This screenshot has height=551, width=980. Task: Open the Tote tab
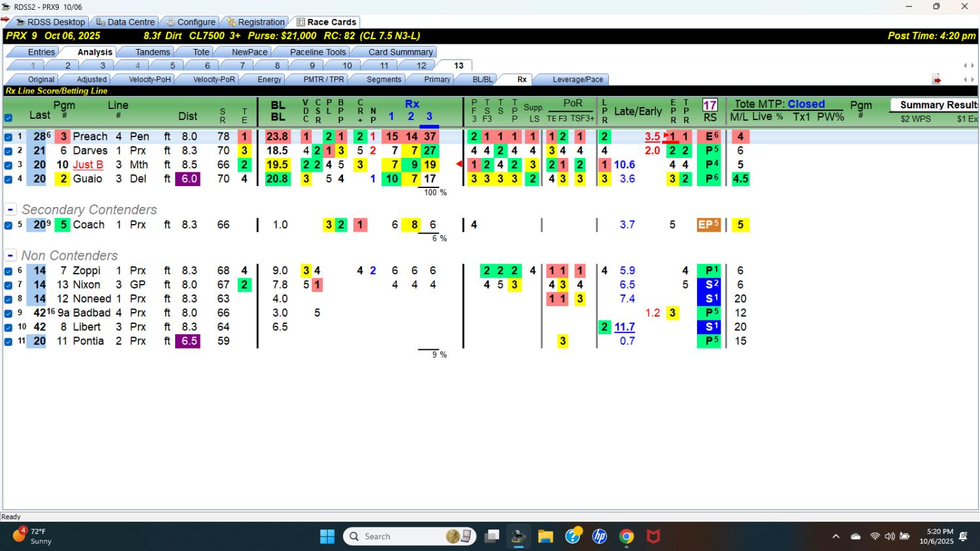pyautogui.click(x=201, y=52)
